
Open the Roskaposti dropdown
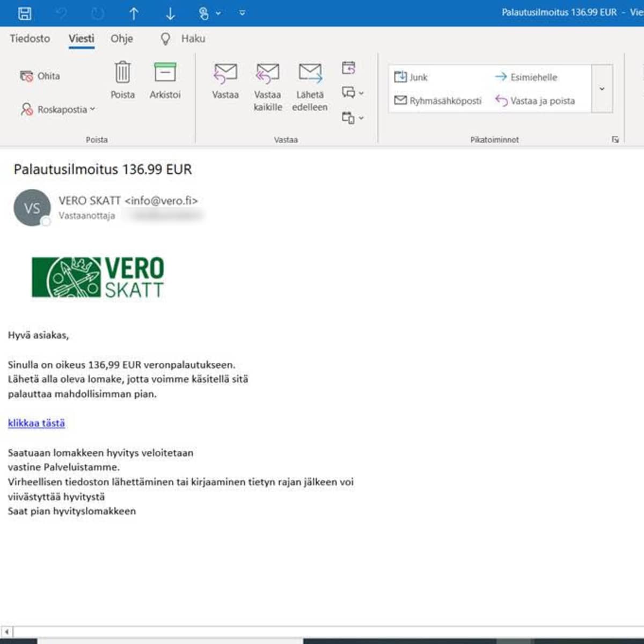[57, 109]
